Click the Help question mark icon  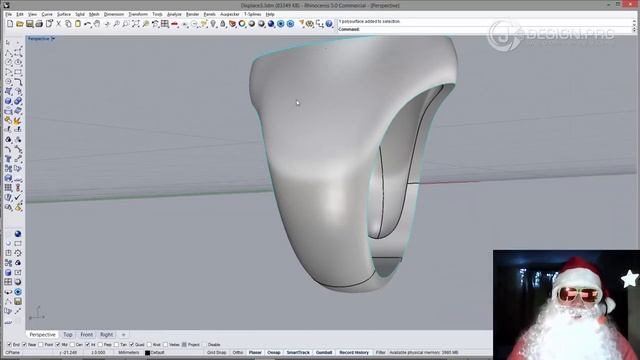coord(329,24)
